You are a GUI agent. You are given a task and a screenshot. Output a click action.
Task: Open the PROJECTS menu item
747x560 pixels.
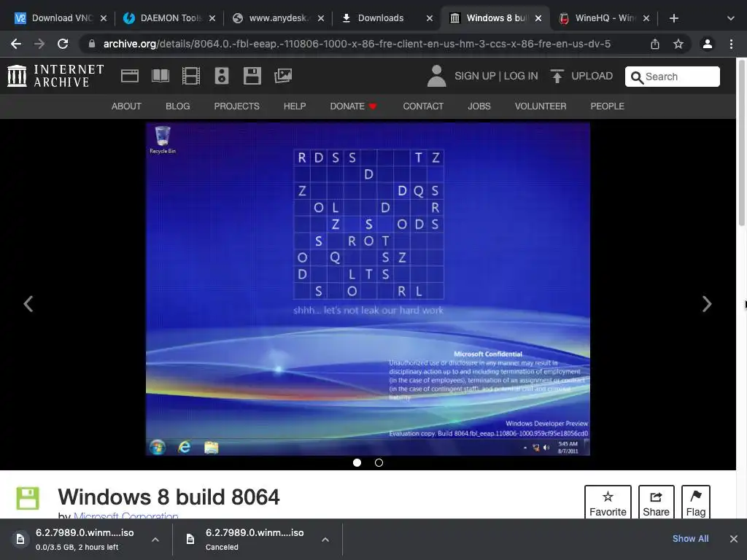(237, 106)
